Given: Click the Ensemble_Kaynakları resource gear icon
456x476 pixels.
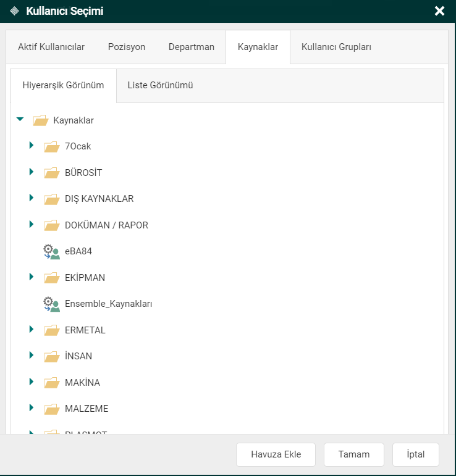Looking at the screenshot, I should tap(51, 304).
